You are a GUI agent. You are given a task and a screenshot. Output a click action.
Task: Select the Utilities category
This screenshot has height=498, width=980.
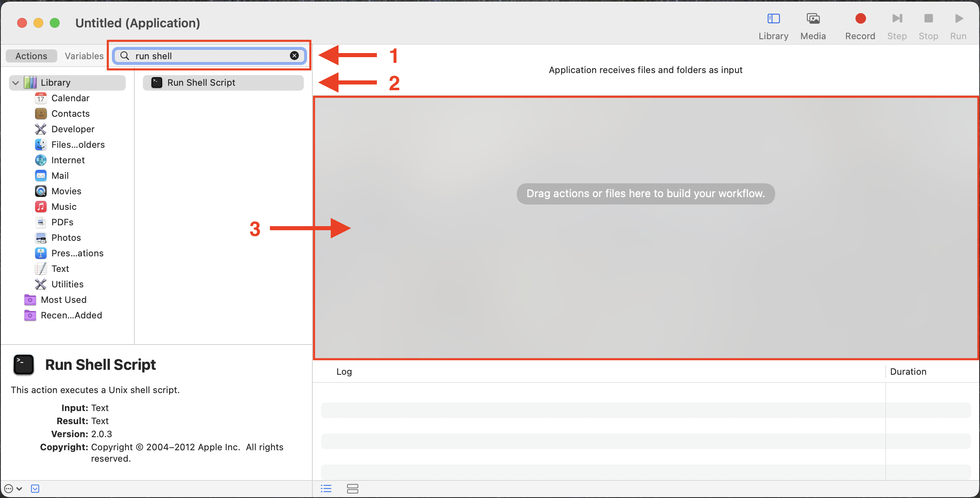coord(67,284)
